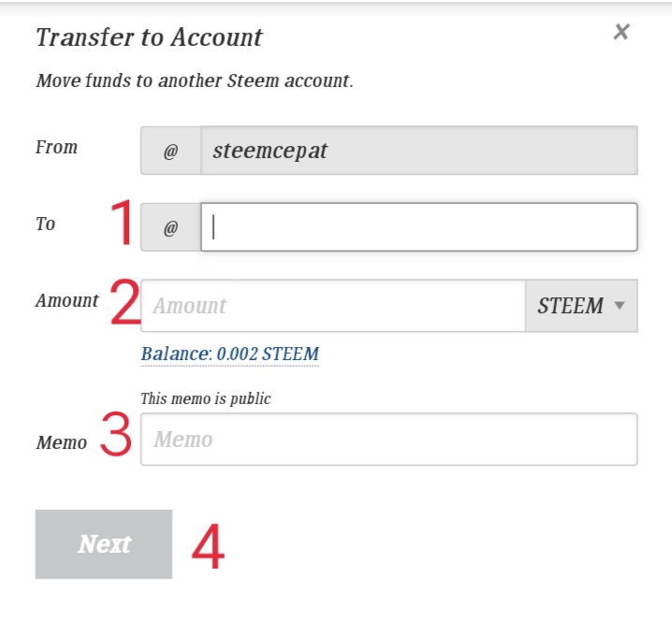Click the To label text
Viewport: 672px width, 621px height.
point(46,224)
